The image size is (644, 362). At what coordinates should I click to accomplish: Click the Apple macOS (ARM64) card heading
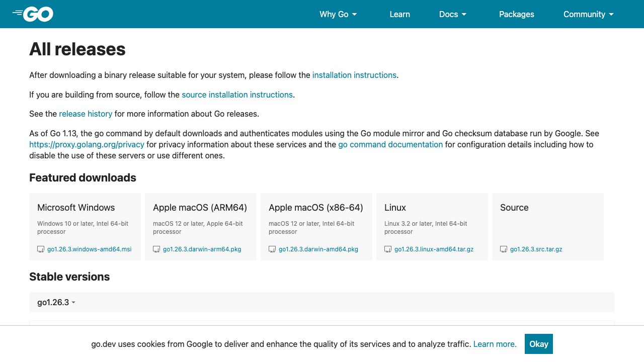click(x=200, y=208)
